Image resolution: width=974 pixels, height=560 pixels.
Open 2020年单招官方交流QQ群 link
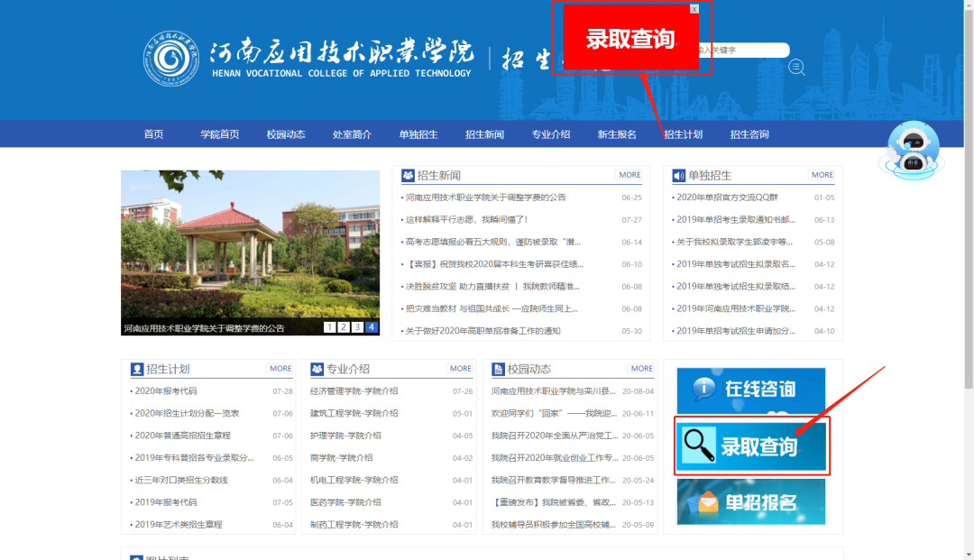coord(727,197)
